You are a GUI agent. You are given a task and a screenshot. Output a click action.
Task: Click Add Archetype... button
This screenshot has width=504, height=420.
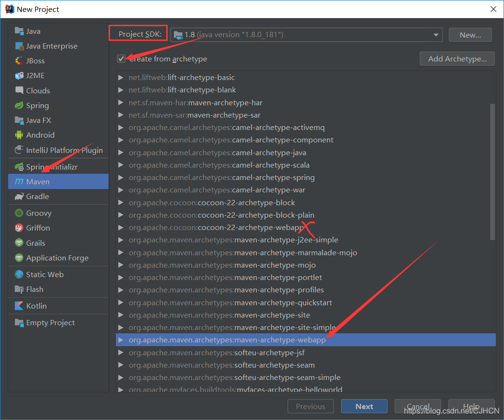coord(457,59)
